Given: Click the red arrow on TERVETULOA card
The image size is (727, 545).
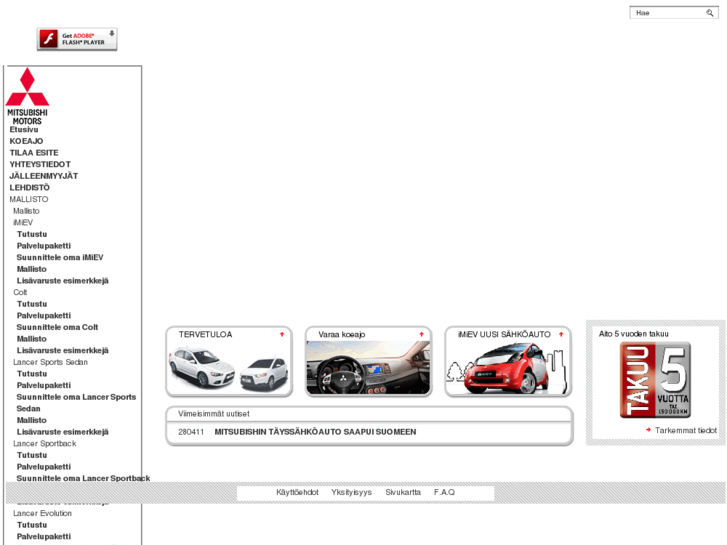Looking at the screenshot, I should (x=281, y=334).
